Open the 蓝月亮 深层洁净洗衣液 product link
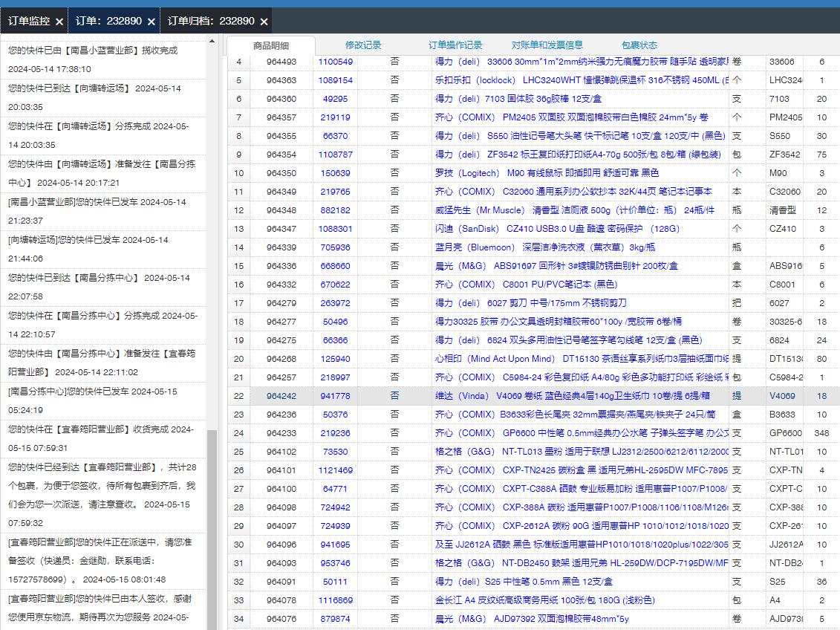This screenshot has height=630, width=840. coord(545,247)
